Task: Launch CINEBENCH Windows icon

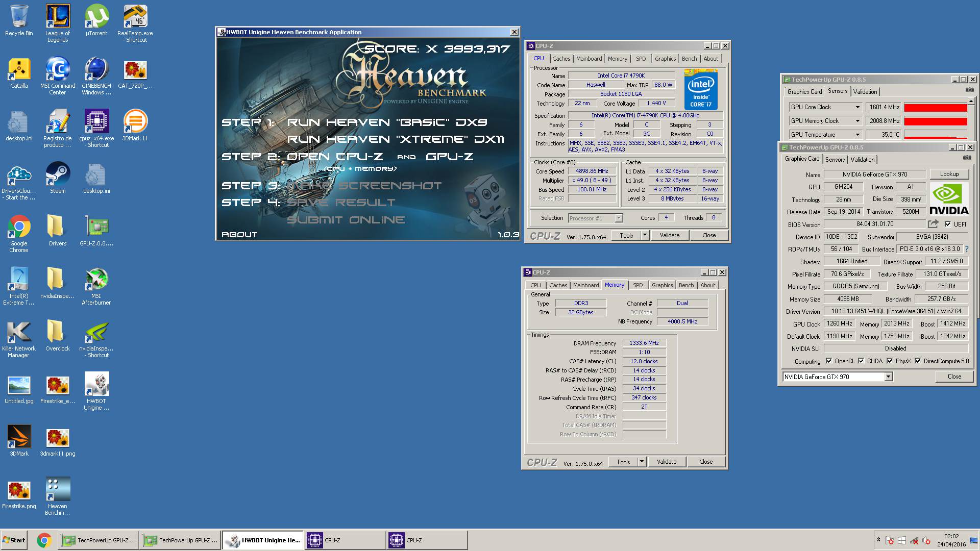Action: (x=96, y=76)
